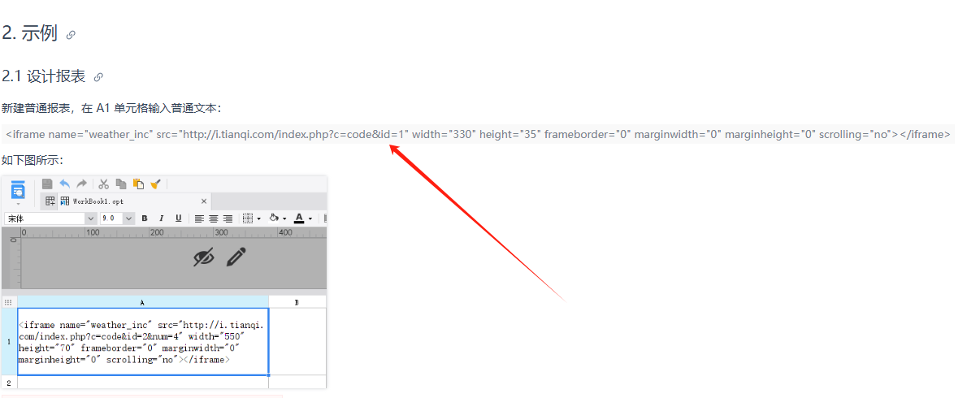Screen dimensions: 980x398
Task: Open the font color dropdown arrow
Action: coord(310,218)
